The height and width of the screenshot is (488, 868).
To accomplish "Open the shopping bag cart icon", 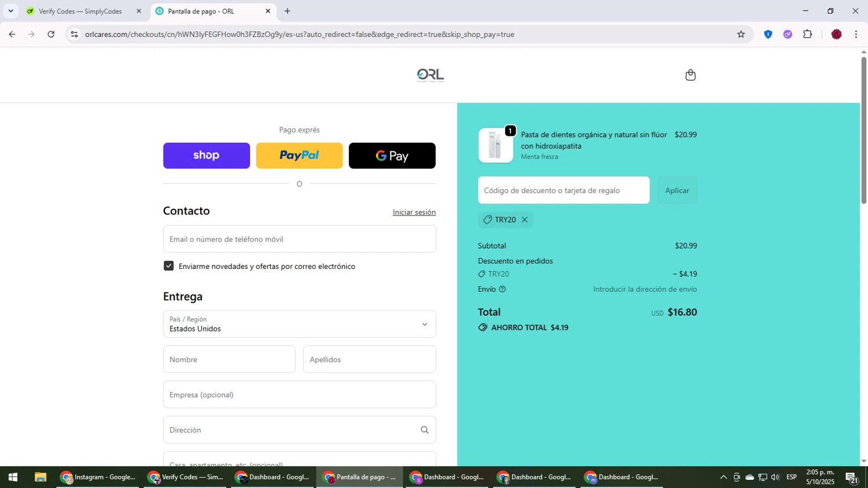I will [690, 75].
